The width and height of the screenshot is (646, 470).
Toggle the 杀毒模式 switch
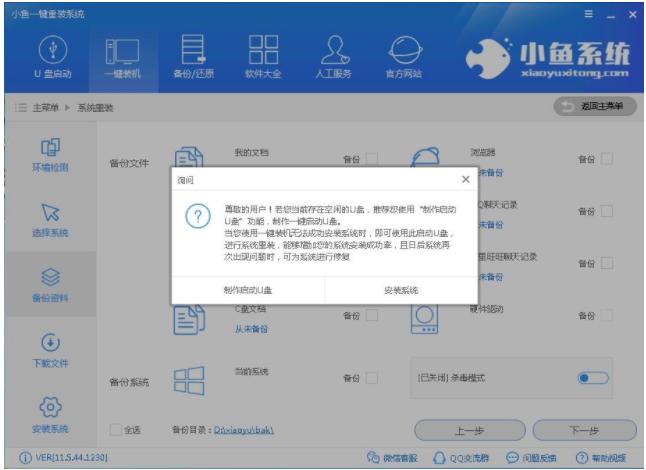pyautogui.click(x=593, y=378)
